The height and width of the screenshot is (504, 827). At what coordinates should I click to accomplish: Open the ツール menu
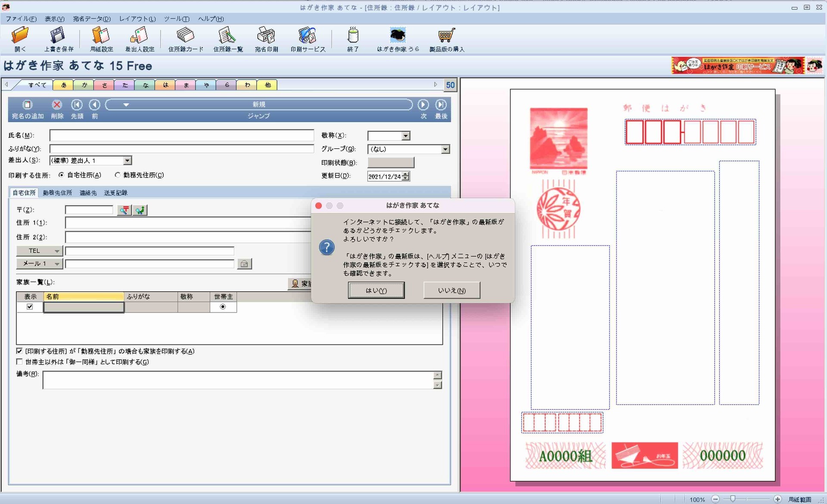click(177, 19)
